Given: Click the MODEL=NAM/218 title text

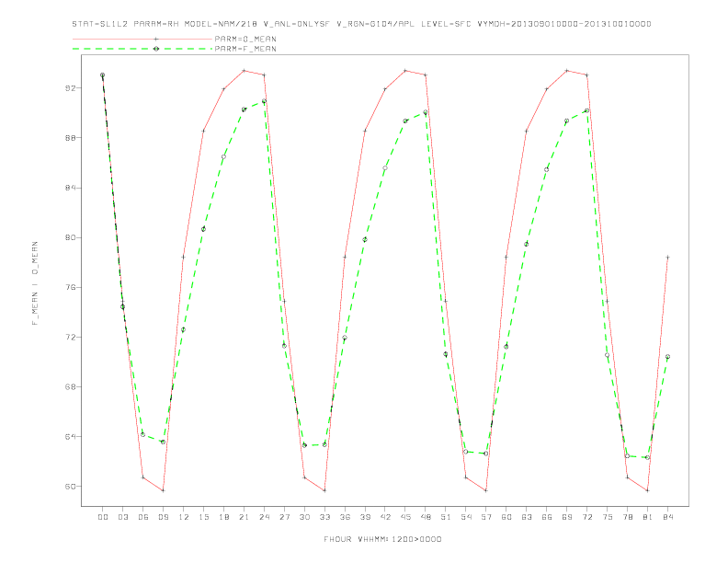Looking at the screenshot, I should [x=221, y=24].
